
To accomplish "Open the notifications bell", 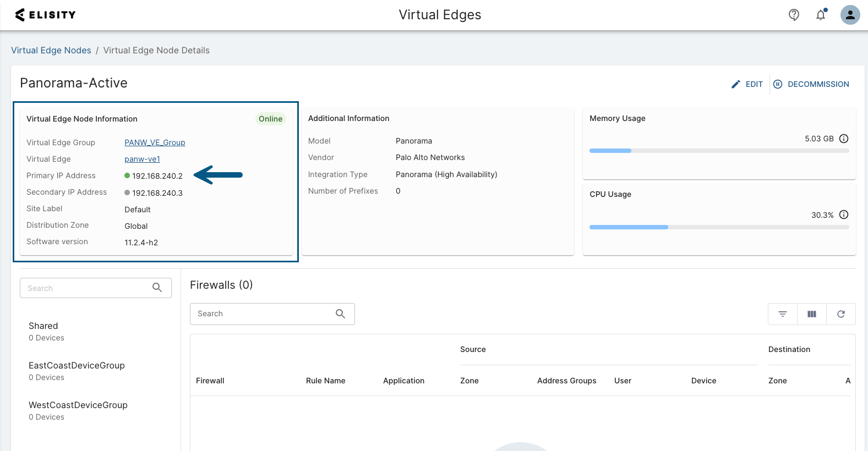I will 821,15.
